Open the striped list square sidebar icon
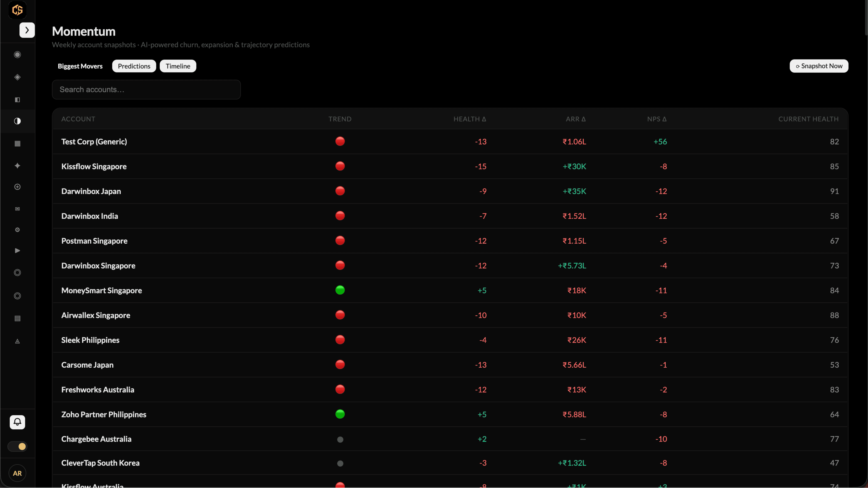Viewport: 868px width, 488px height. tap(18, 319)
